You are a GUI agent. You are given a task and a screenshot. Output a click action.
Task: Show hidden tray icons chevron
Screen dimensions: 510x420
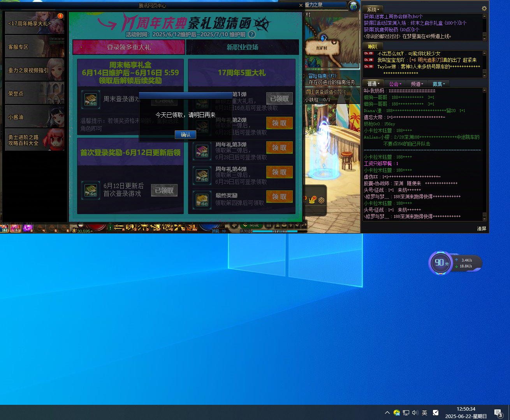click(x=387, y=413)
